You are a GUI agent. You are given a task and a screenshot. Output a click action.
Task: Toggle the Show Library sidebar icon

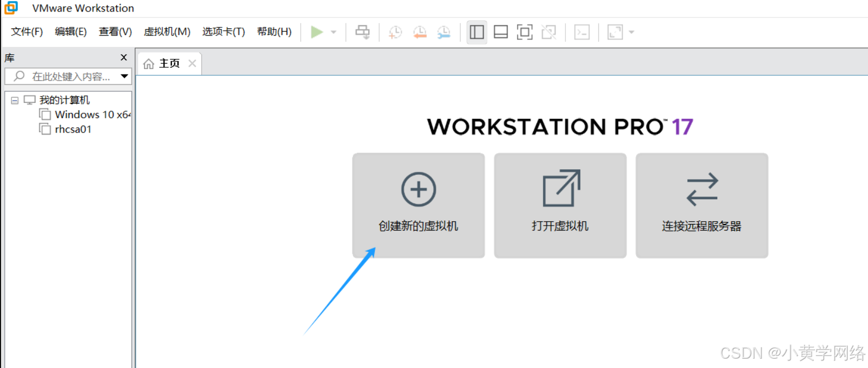coord(477,32)
